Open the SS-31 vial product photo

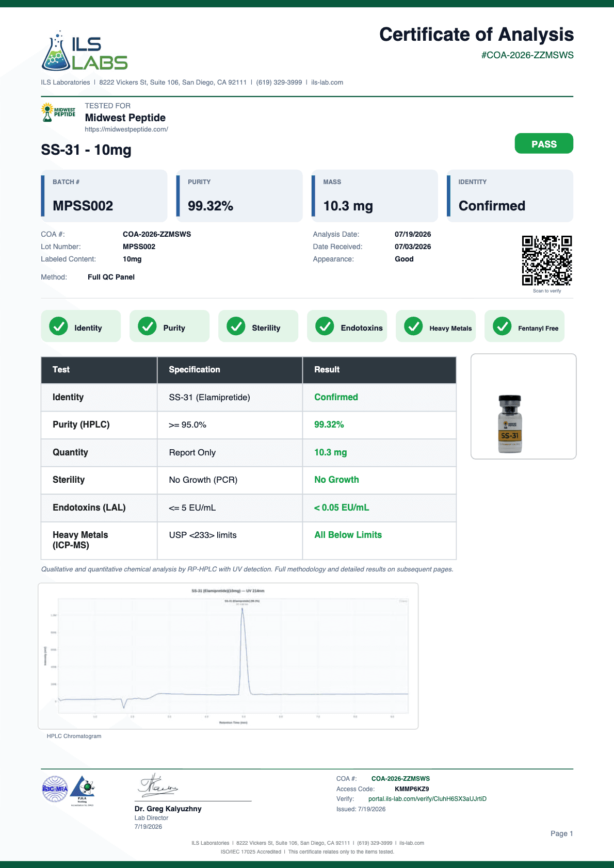pos(523,406)
